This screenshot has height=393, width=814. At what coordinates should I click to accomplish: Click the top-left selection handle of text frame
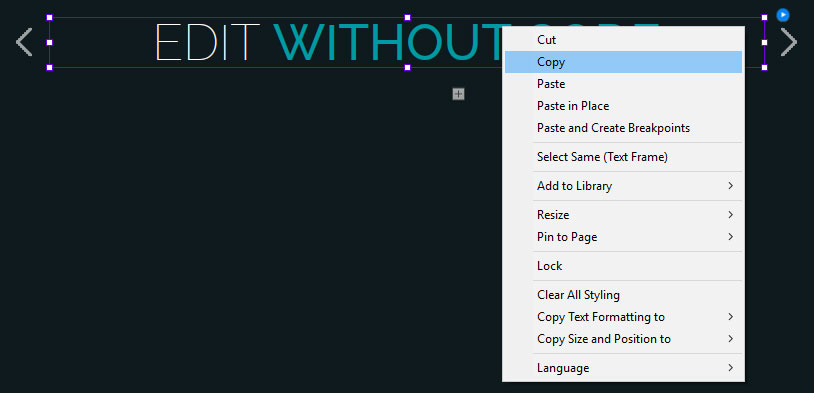point(50,18)
